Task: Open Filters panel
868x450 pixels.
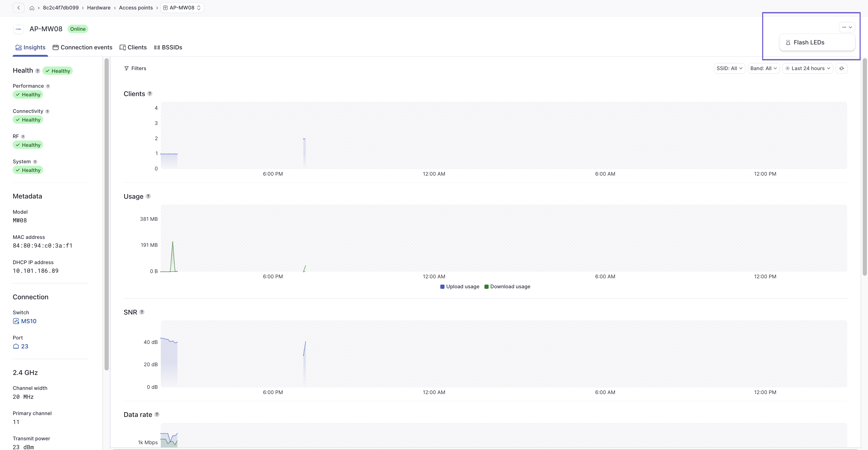Action: point(135,68)
